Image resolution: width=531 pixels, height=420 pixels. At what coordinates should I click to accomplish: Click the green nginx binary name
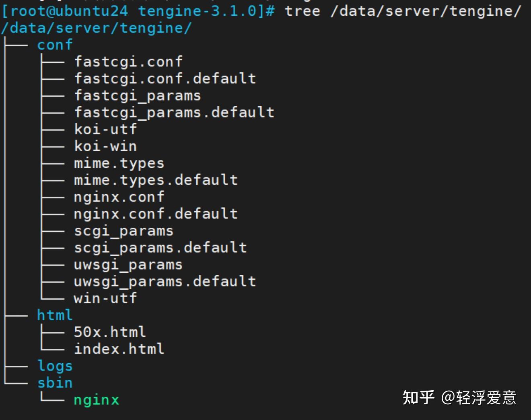[97, 400]
